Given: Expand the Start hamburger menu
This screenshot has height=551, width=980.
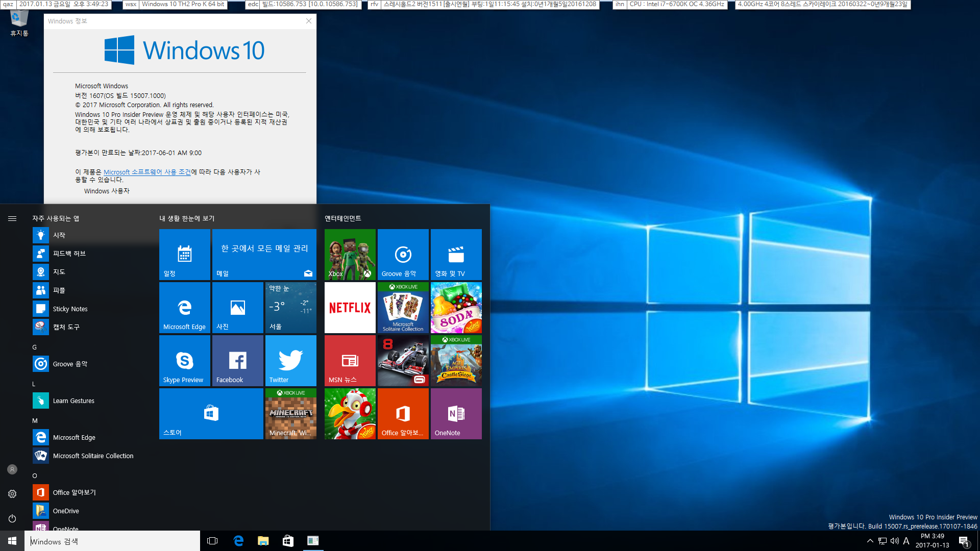Looking at the screenshot, I should pos(12,218).
